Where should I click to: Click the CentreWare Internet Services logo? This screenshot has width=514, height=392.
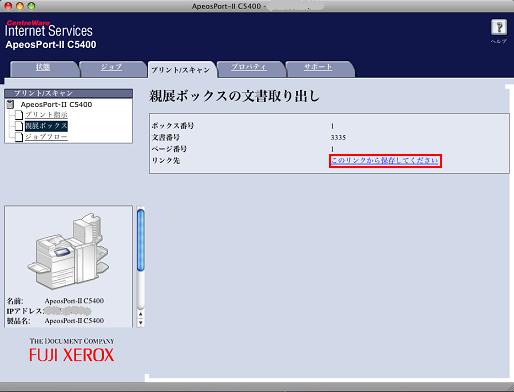[49, 29]
